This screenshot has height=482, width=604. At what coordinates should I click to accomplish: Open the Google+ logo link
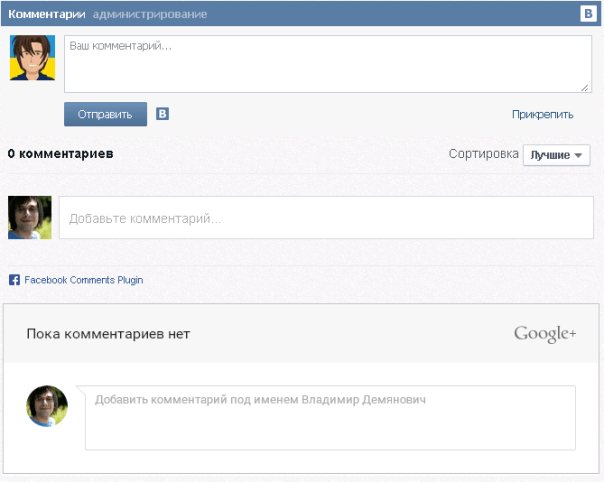(x=545, y=334)
